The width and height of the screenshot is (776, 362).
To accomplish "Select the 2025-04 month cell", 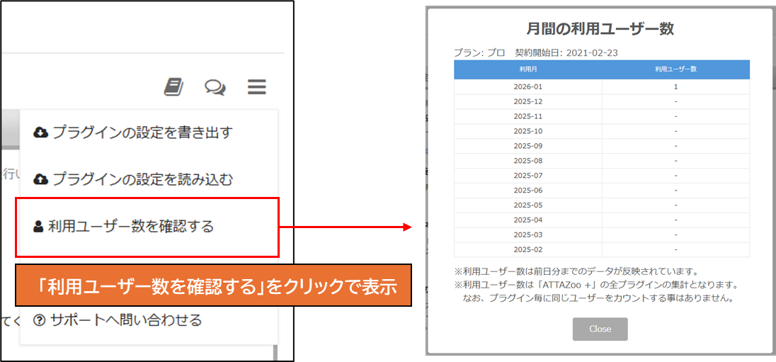I will point(528,220).
